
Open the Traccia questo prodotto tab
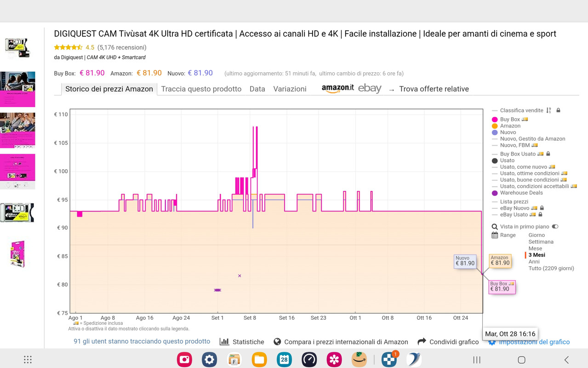point(201,89)
